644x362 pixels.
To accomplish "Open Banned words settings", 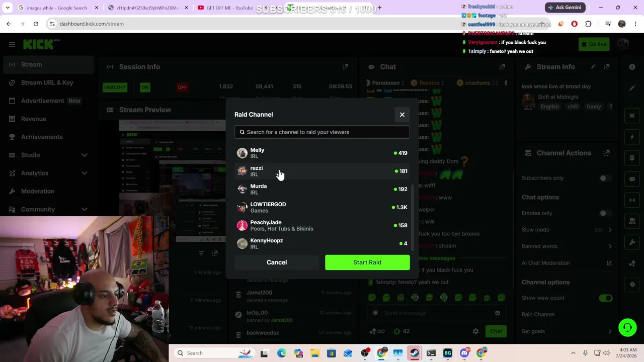I will coord(566,246).
